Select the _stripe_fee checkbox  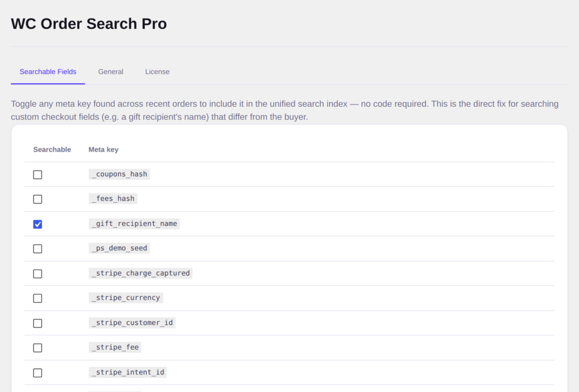38,348
